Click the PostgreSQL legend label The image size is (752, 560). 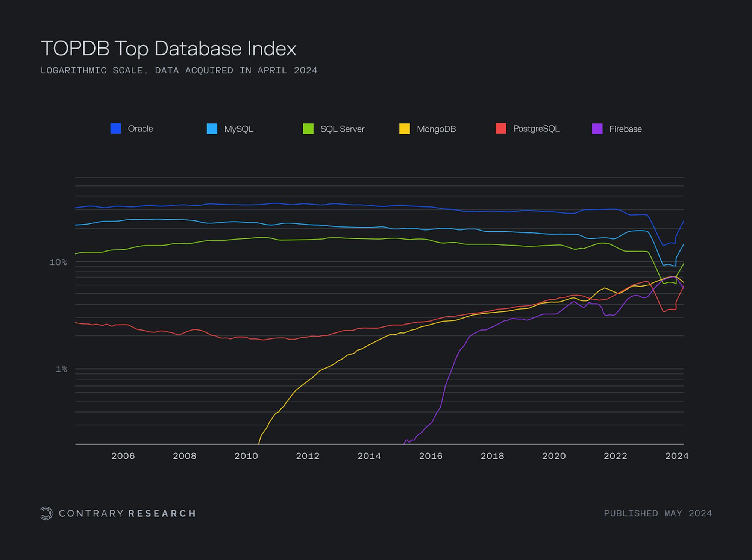[536, 129]
